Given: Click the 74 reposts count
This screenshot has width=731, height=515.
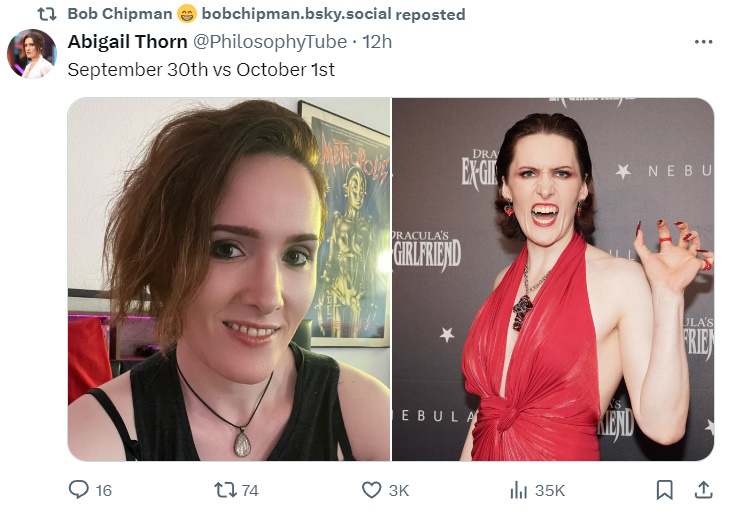Looking at the screenshot, I should [x=250, y=490].
